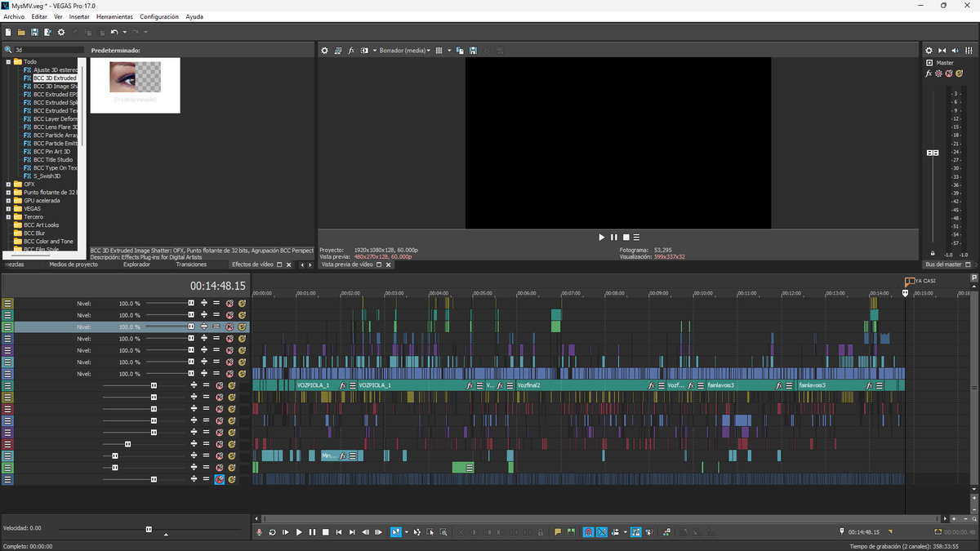The image size is (980, 551).
Task: Click the preview overlays grid icon
Action: coord(439,51)
